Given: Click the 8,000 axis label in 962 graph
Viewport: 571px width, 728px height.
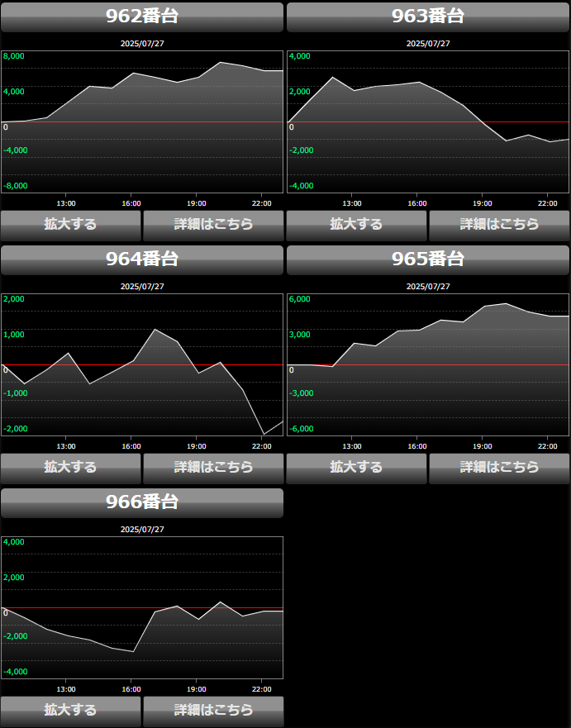Looking at the screenshot, I should pos(14,56).
